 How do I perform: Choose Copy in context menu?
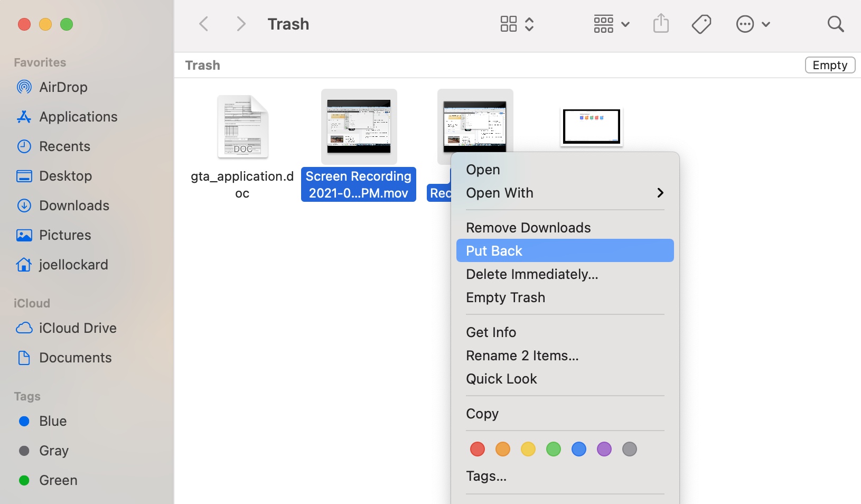[565, 414]
